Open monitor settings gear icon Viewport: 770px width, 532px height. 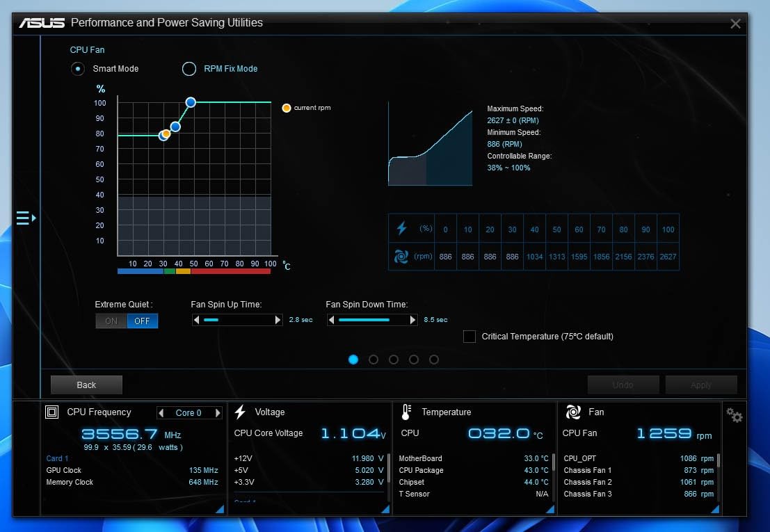pyautogui.click(x=734, y=415)
